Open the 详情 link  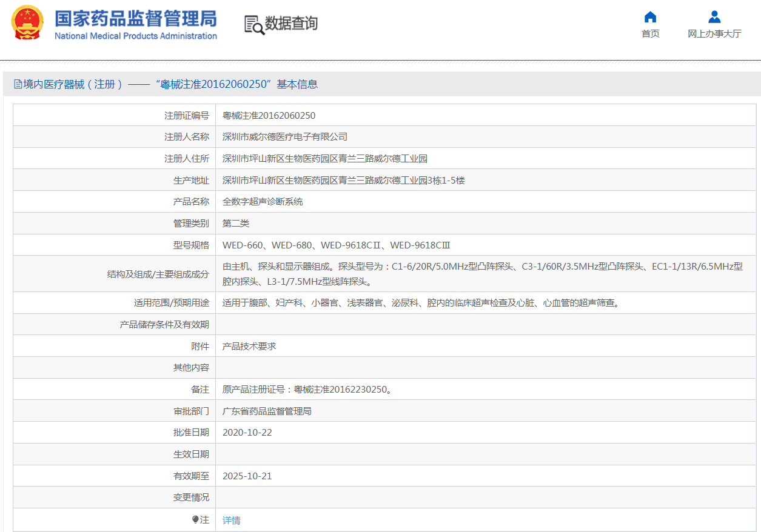click(231, 520)
